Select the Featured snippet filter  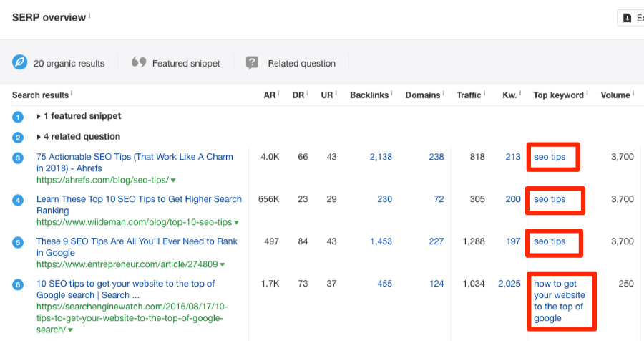175,63
